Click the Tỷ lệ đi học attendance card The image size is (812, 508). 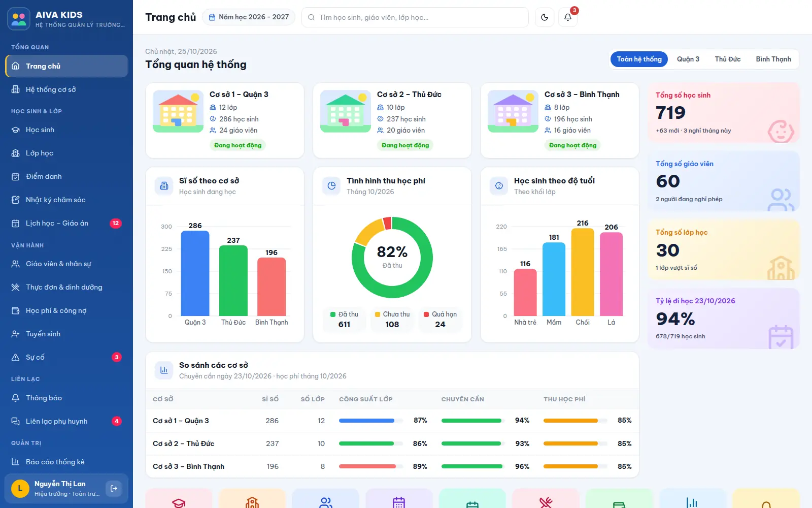[x=724, y=319]
